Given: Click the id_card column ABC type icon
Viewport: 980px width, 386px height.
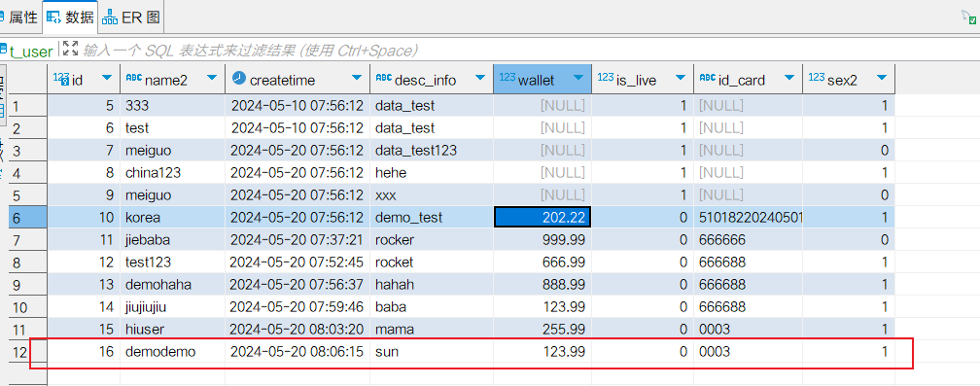Looking at the screenshot, I should click(708, 77).
